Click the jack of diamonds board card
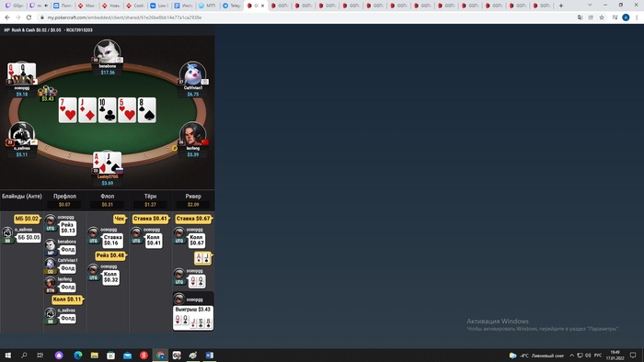 click(87, 110)
